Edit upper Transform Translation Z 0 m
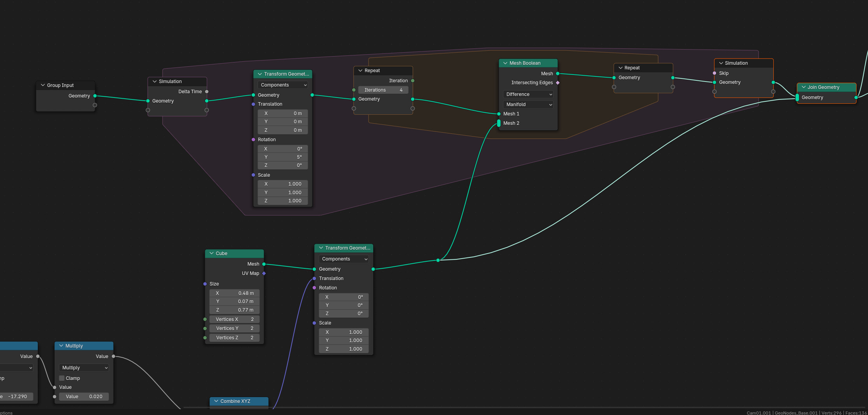 283,130
